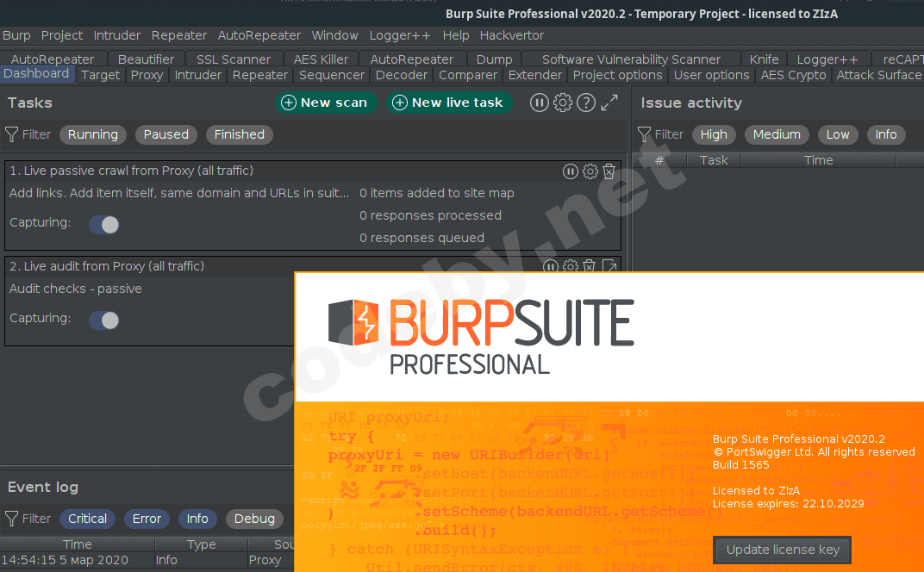Click the Issue activity filter funnel icon
This screenshot has height=572, width=924.
(644, 135)
